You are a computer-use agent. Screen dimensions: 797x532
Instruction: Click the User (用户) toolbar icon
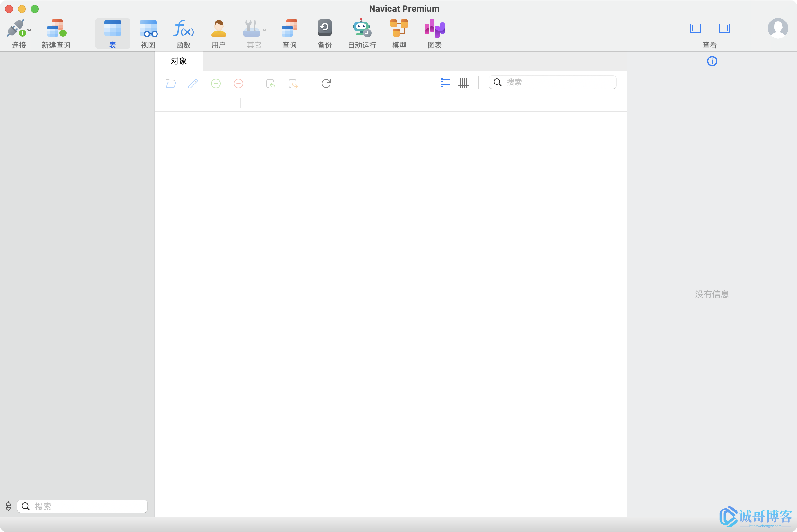tap(219, 28)
